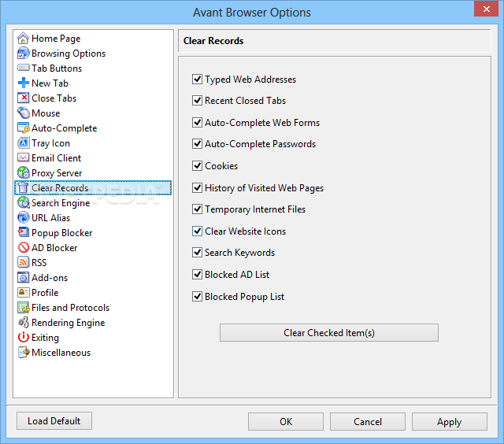Click the AD Blocker prohibition icon

(x=23, y=248)
